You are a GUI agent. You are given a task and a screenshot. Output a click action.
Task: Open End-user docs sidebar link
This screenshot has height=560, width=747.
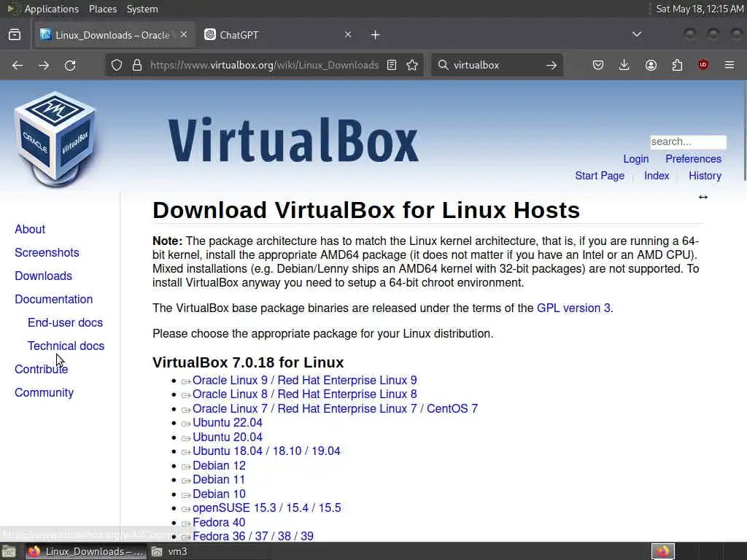point(65,322)
